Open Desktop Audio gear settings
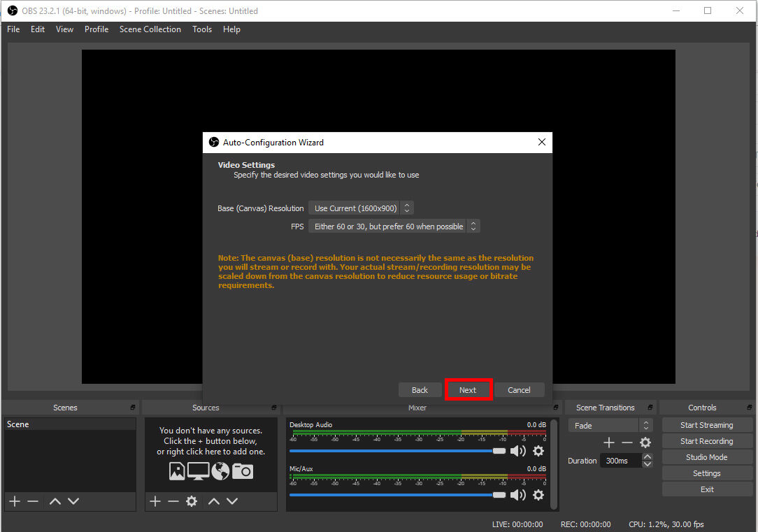This screenshot has width=758, height=532. pyautogui.click(x=538, y=451)
